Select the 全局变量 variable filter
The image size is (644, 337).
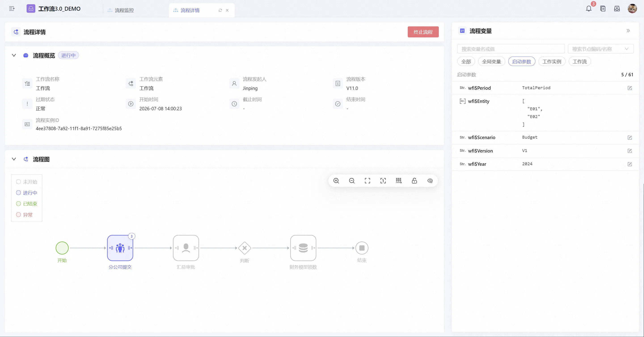[x=491, y=61]
